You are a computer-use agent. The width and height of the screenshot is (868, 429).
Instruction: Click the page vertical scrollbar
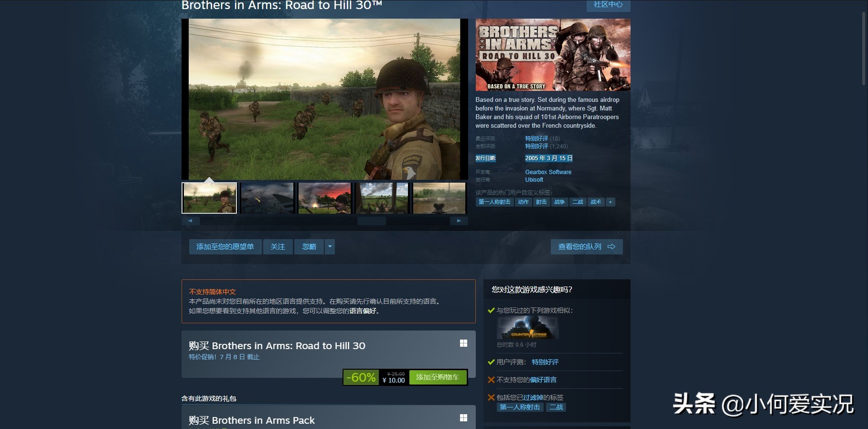coord(865,48)
